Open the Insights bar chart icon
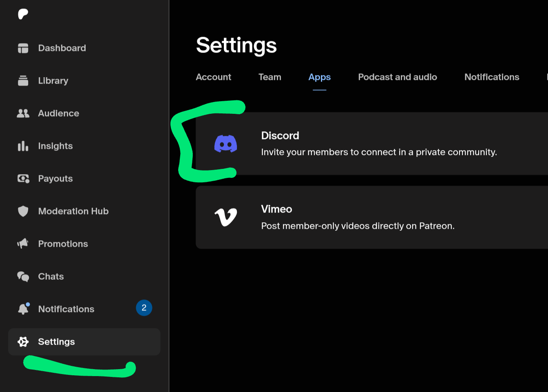548x392 pixels. pyautogui.click(x=23, y=146)
